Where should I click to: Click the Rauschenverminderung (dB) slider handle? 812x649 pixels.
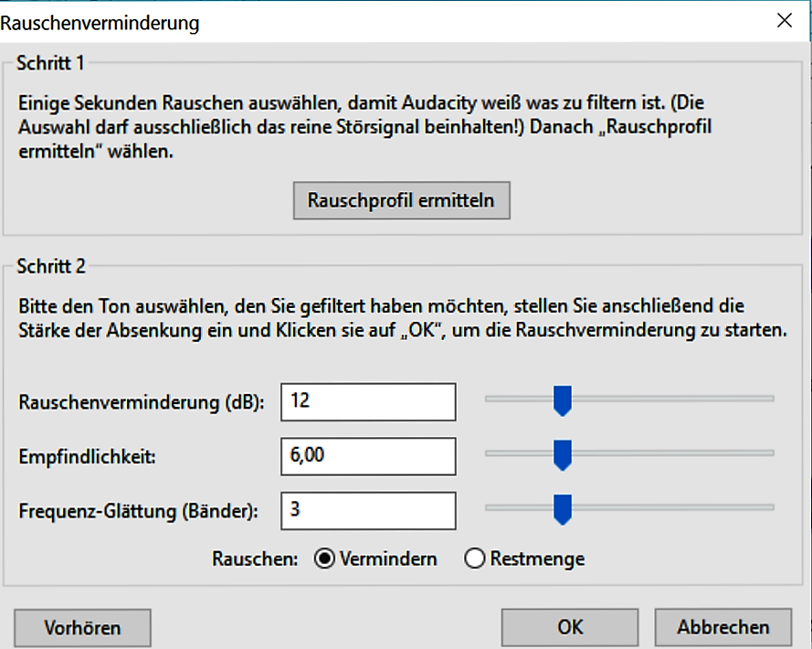point(563,400)
